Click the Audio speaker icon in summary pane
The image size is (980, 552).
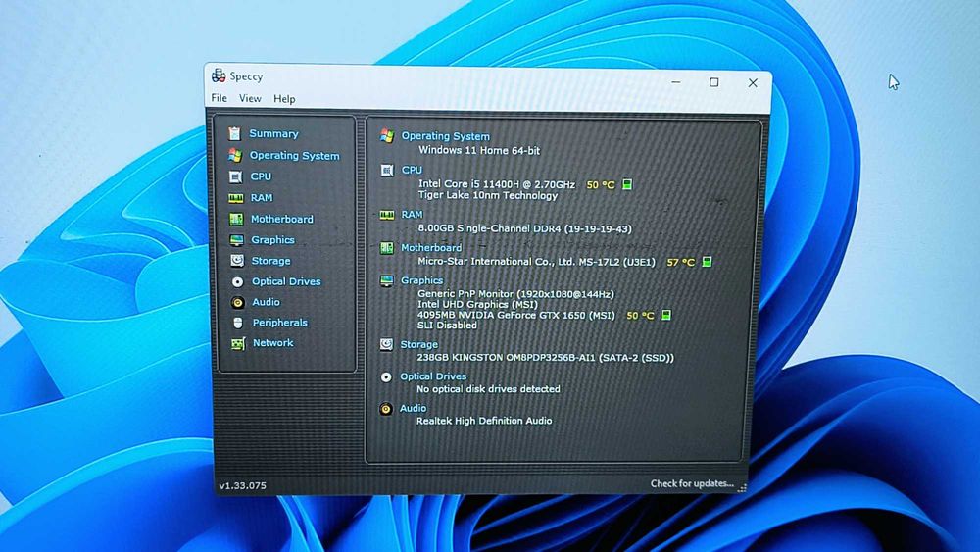[386, 409]
